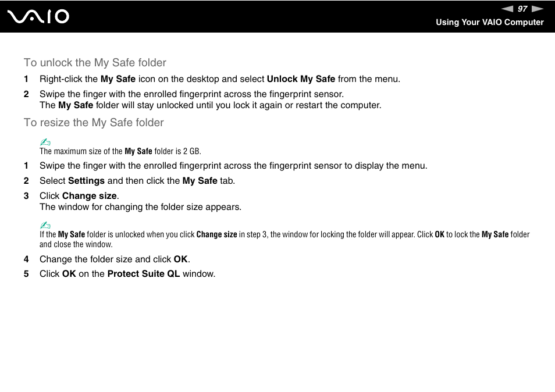
Task: Go to the next page arrow
Action: click(x=538, y=9)
